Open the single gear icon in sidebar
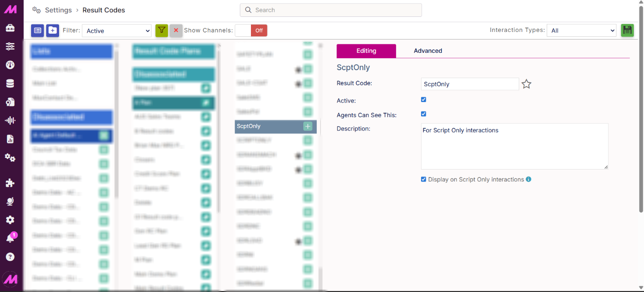Viewport: 644px width, 292px height. pyautogui.click(x=10, y=220)
